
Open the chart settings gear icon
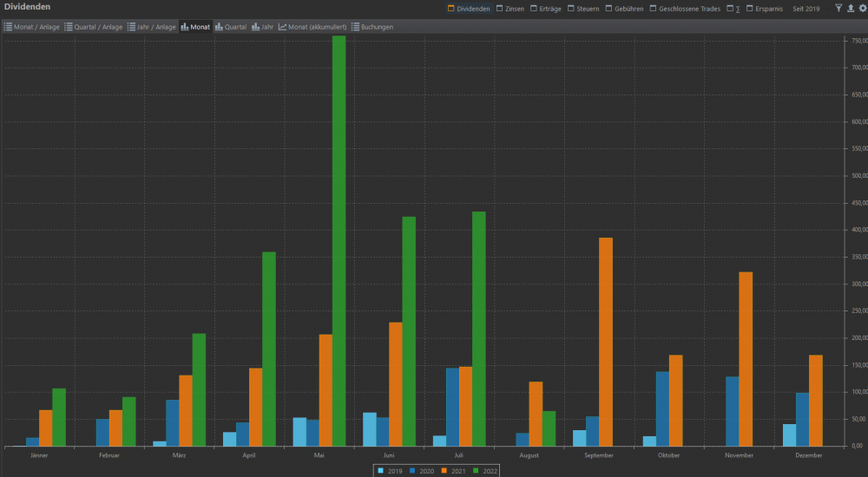coord(863,9)
